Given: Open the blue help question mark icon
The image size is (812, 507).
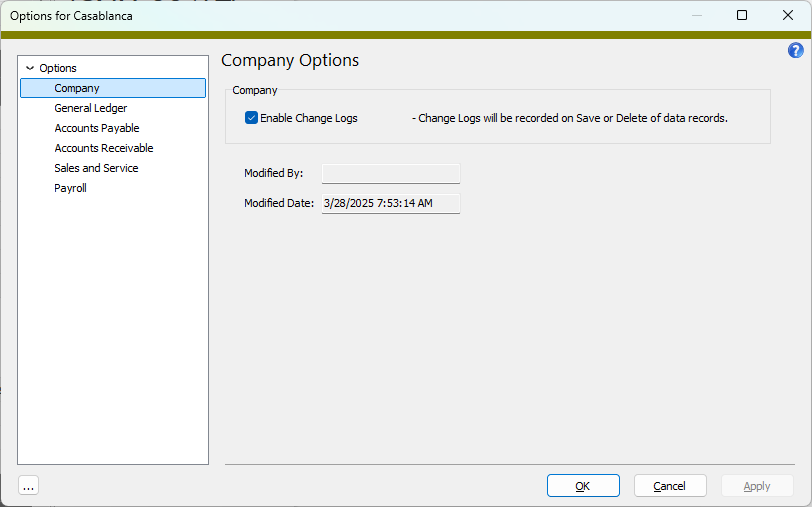Looking at the screenshot, I should pyautogui.click(x=795, y=50).
